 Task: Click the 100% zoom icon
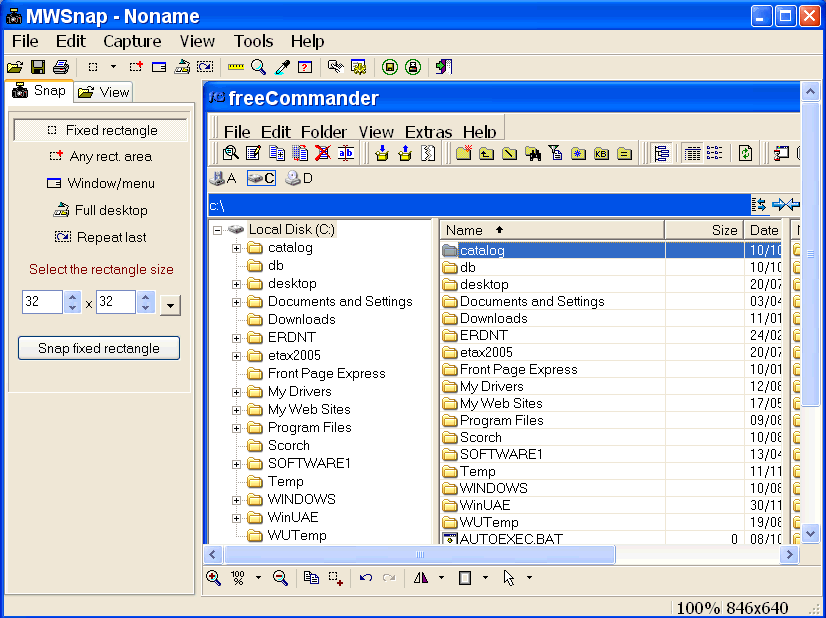[238, 578]
